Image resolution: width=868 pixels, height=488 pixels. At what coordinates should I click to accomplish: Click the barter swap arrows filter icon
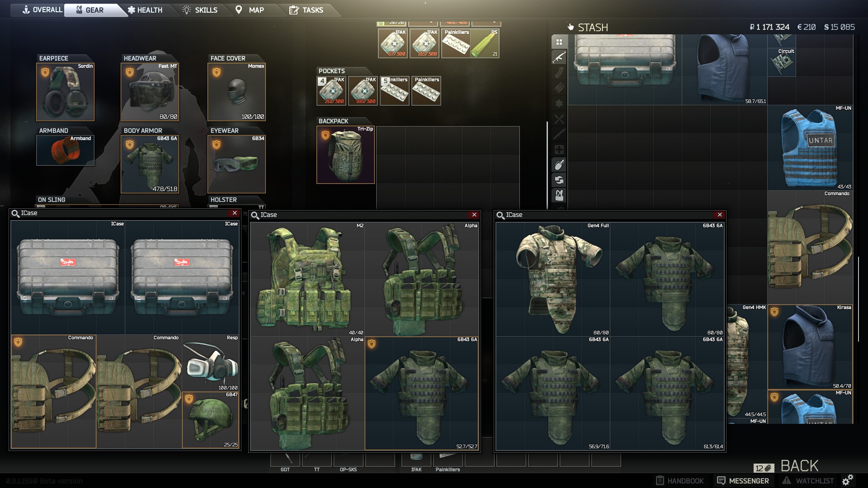(559, 180)
